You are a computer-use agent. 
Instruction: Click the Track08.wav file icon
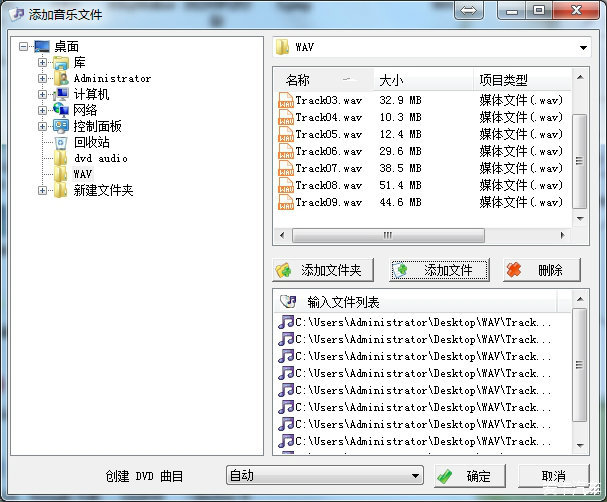tap(286, 185)
